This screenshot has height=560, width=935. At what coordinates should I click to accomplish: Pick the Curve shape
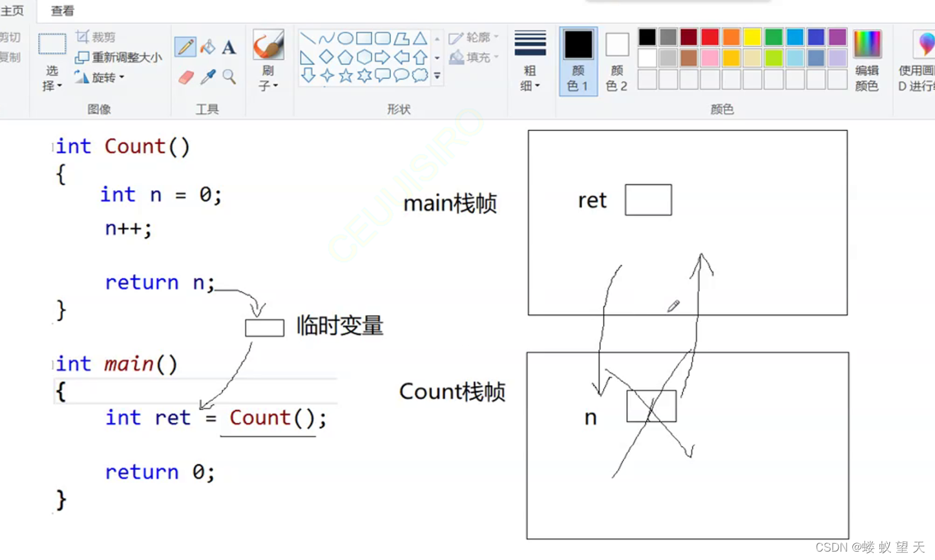326,38
